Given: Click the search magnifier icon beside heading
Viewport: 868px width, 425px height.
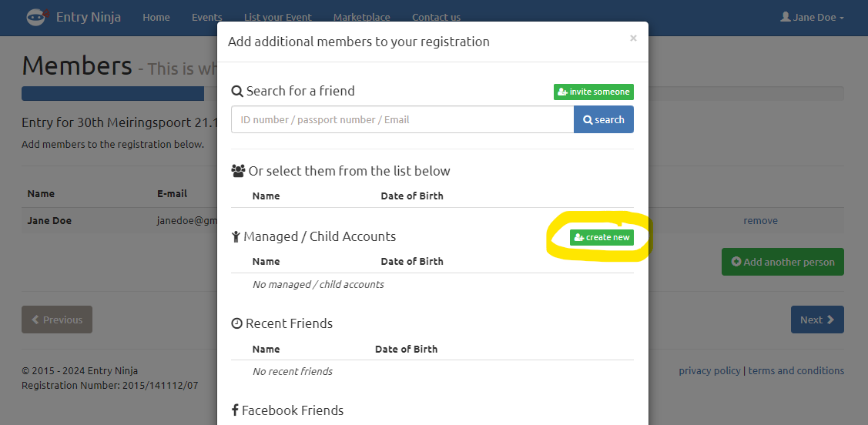Looking at the screenshot, I should pos(237,91).
